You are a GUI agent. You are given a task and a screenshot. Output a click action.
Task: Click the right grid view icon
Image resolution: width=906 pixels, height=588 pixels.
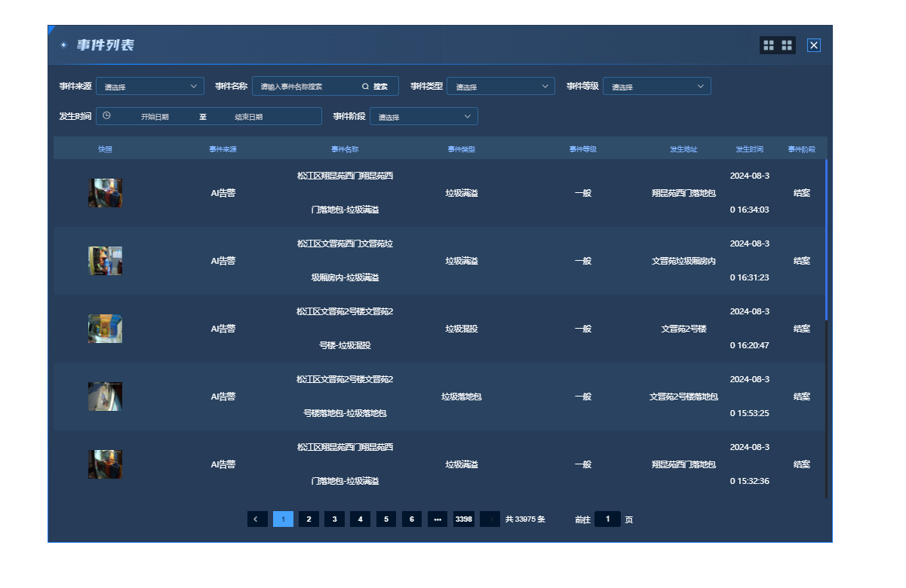787,45
